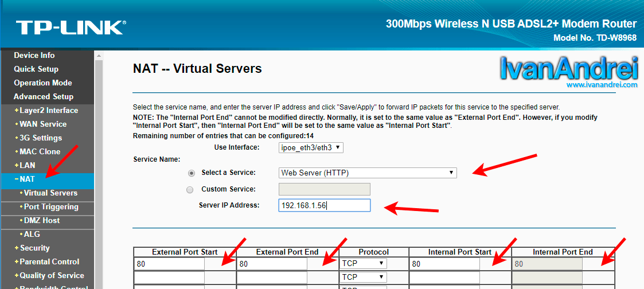Open Web Server (HTTP) service dropdown
The width and height of the screenshot is (644, 289).
point(368,173)
